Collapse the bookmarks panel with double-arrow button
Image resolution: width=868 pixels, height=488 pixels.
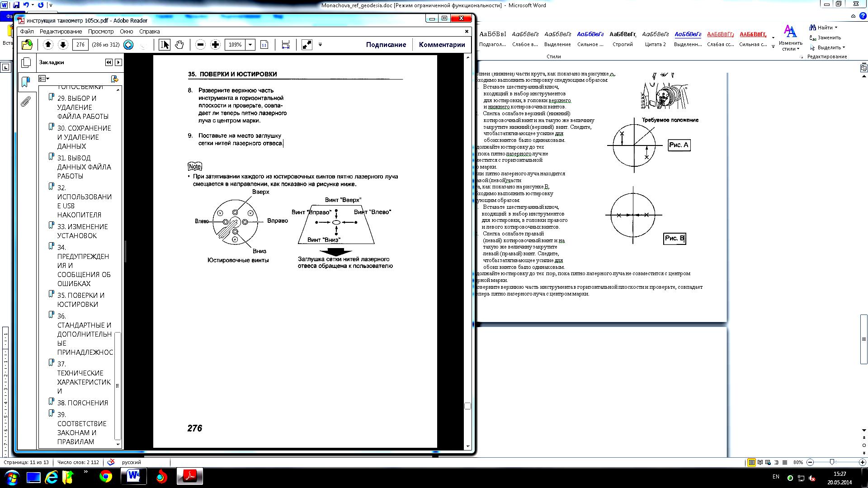pyautogui.click(x=109, y=62)
